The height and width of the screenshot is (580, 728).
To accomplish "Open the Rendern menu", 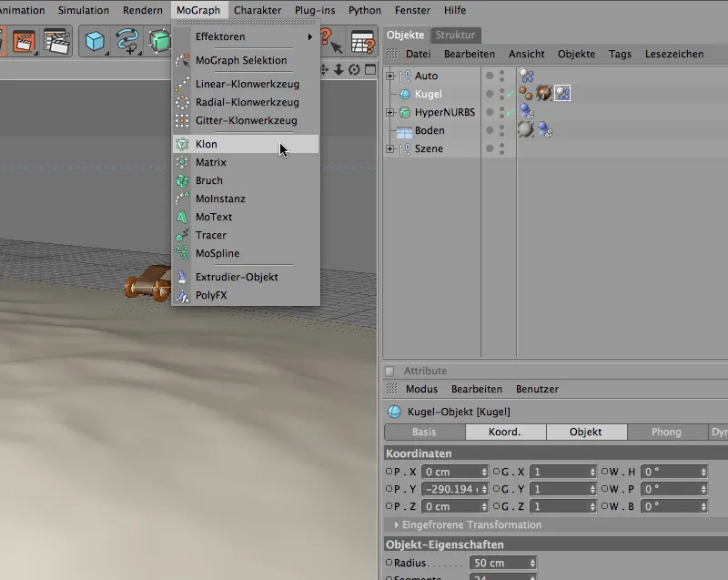I will 143,10.
